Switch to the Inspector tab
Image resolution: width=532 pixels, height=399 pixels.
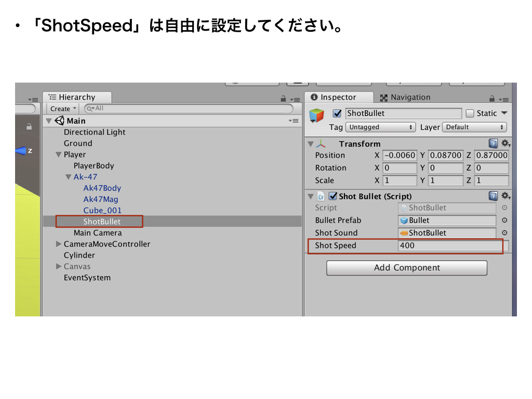(339, 97)
